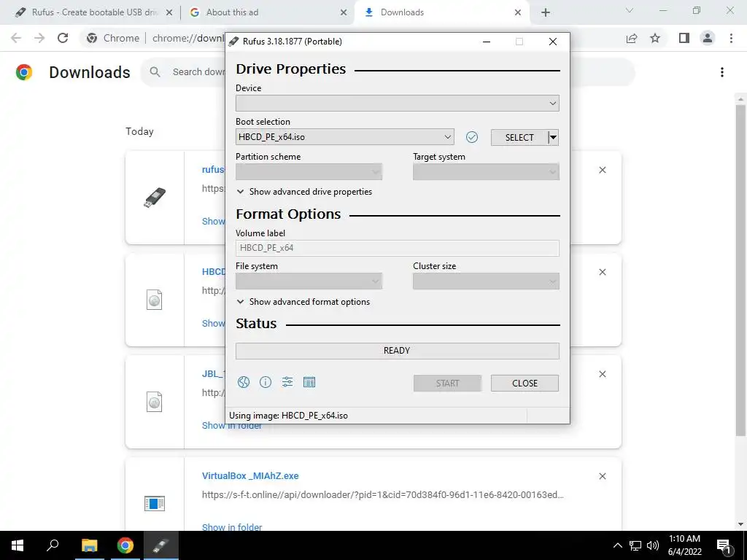747x560 pixels.
Task: Show hidden system tray icons
Action: coord(617,545)
